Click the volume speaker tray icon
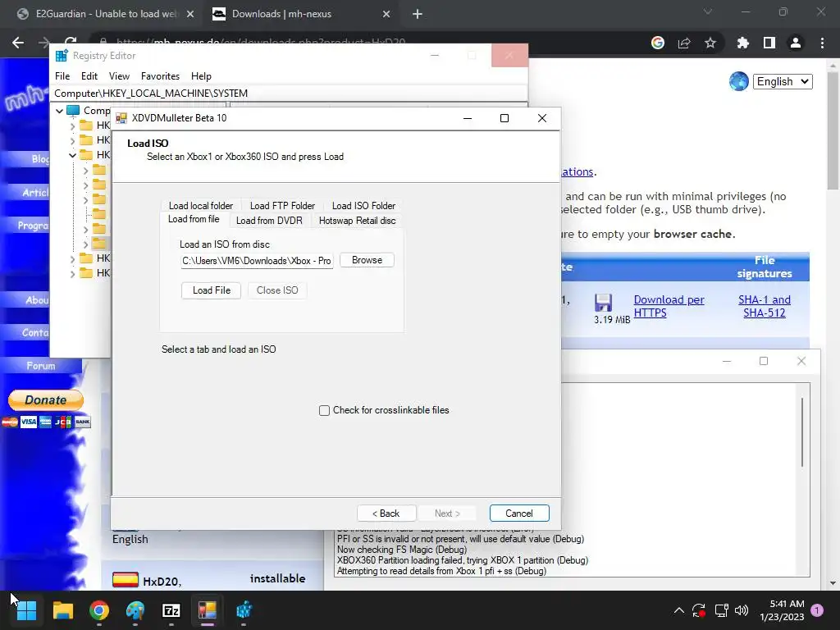 point(742,610)
